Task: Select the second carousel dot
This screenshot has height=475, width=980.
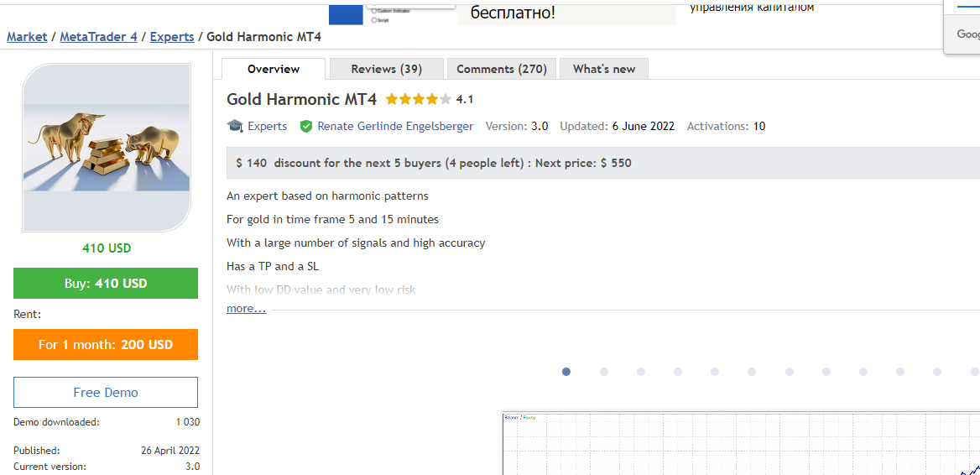Action: click(604, 371)
